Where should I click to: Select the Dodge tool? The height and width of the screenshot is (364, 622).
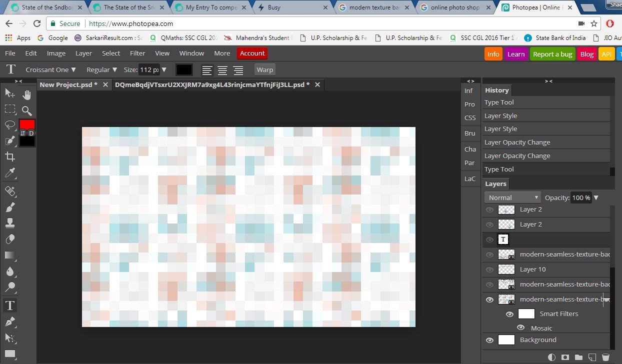pos(10,287)
